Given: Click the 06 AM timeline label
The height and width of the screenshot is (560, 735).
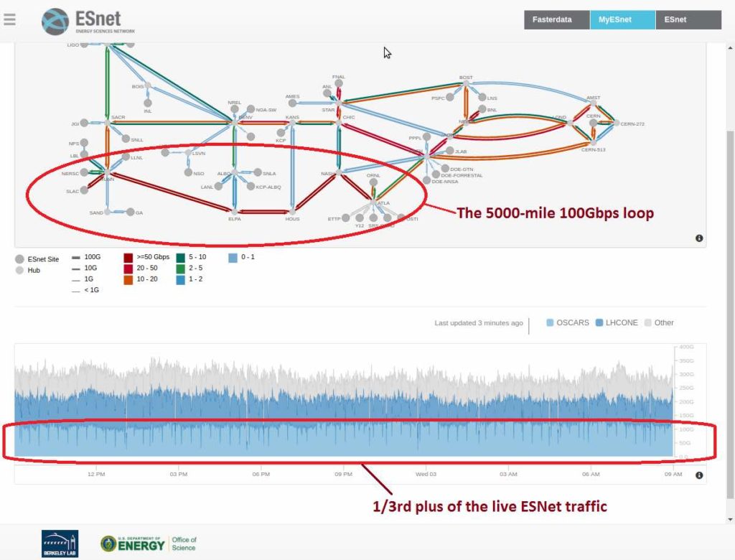Looking at the screenshot, I should pyautogui.click(x=591, y=474).
